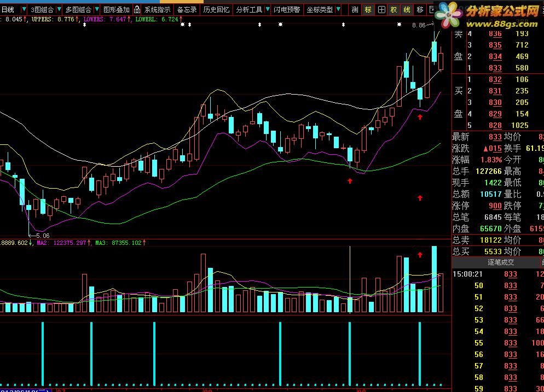This screenshot has width=544, height=392.
Task: Select the 移 move tool
Action: (x=420, y=10)
